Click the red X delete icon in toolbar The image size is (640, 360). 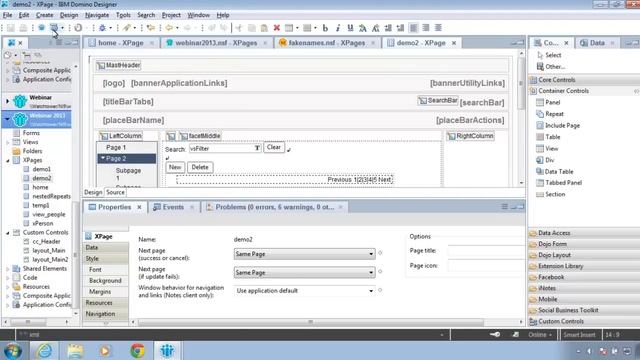pos(276,28)
